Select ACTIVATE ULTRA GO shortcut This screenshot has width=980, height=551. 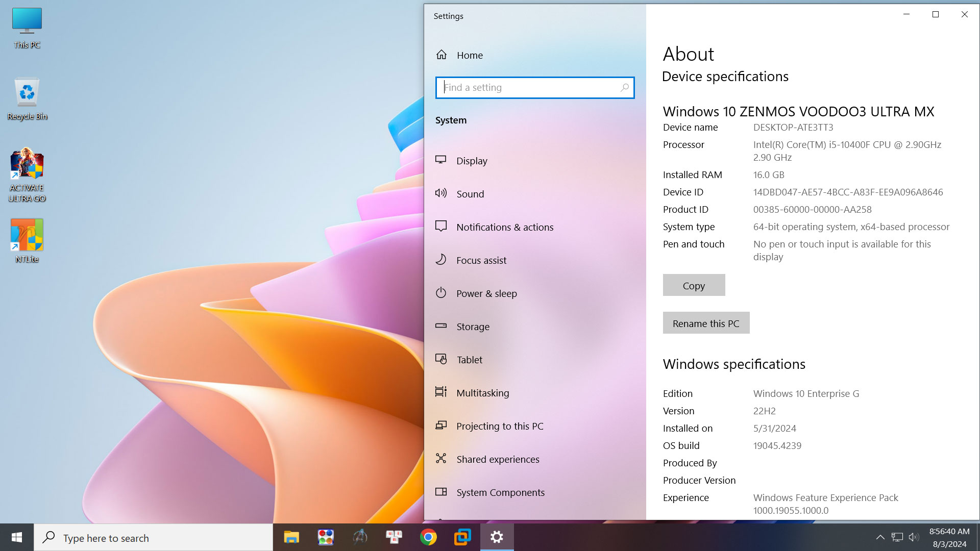[x=27, y=176]
